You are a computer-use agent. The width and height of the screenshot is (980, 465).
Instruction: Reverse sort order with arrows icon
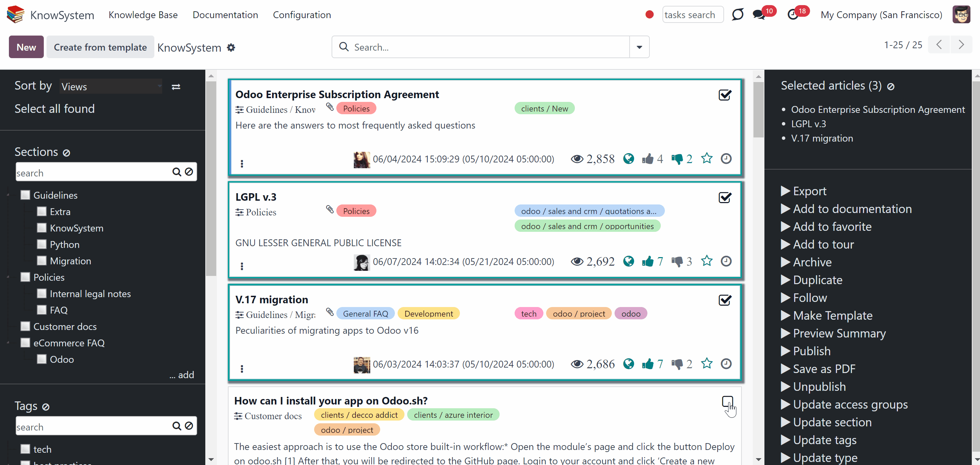coord(176,87)
